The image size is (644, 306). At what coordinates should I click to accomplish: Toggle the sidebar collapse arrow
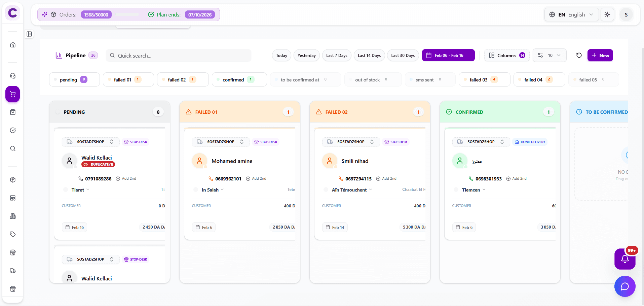pos(29,34)
